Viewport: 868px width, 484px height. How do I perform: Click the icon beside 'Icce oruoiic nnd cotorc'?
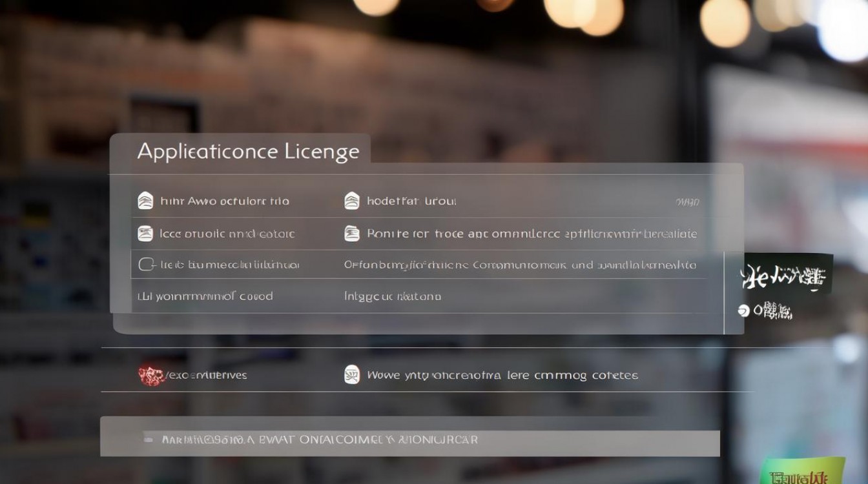click(x=145, y=234)
